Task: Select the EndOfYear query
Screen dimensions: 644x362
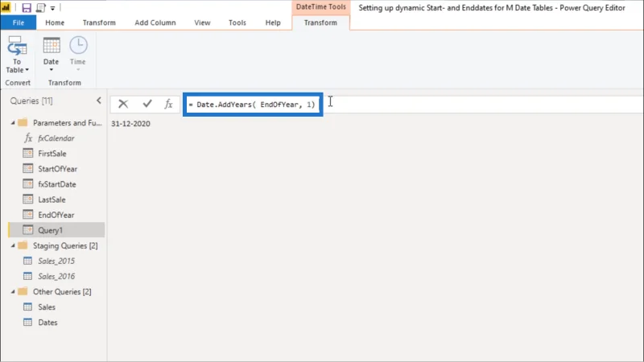Action: [x=56, y=215]
